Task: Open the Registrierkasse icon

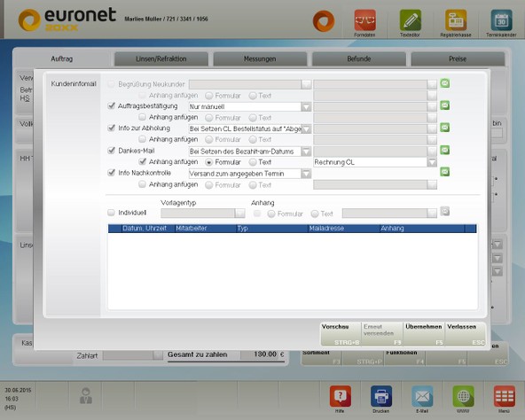Action: click(x=456, y=20)
